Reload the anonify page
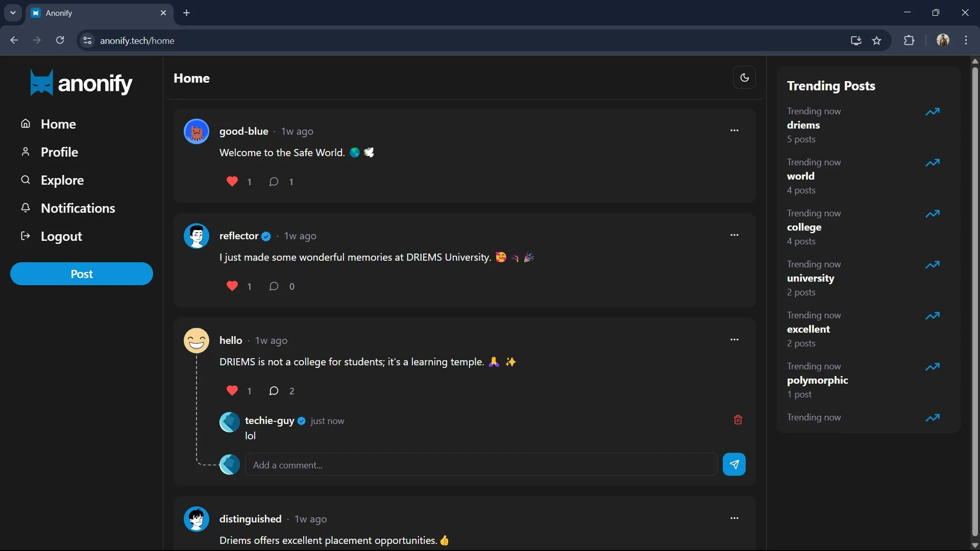This screenshot has height=551, width=980. [60, 40]
